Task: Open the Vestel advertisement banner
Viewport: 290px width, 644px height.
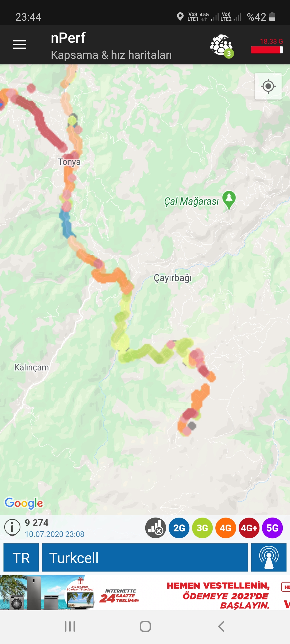Action: tap(145, 592)
